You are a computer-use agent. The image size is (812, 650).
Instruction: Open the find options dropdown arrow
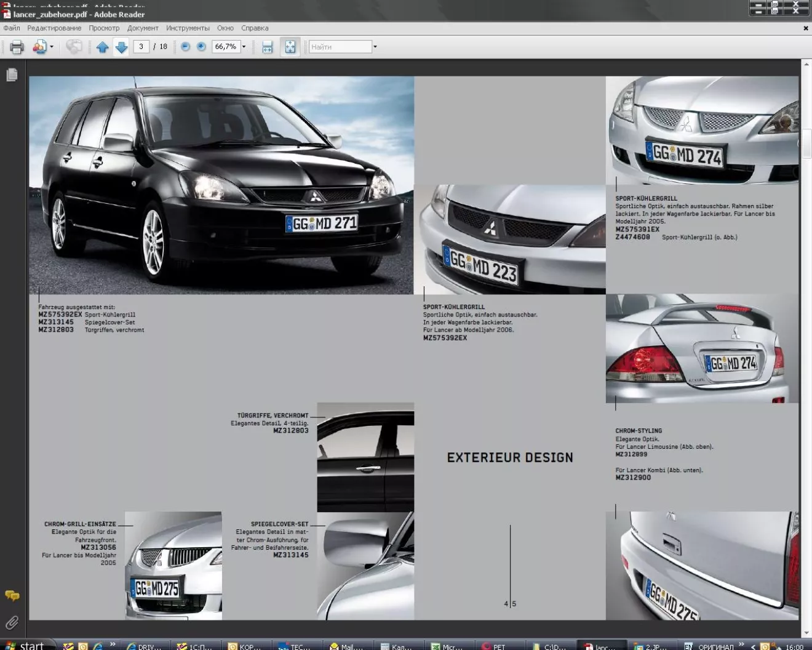(375, 47)
